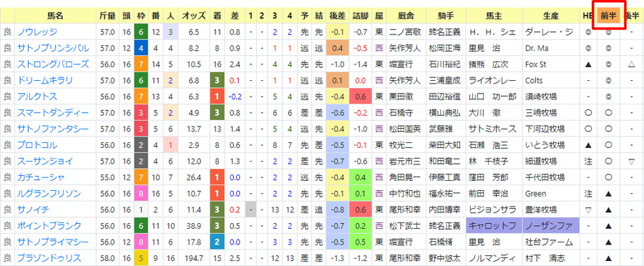Select the breeder cell 須崎牧場
The width and height of the screenshot is (644, 266).
(x=551, y=97)
